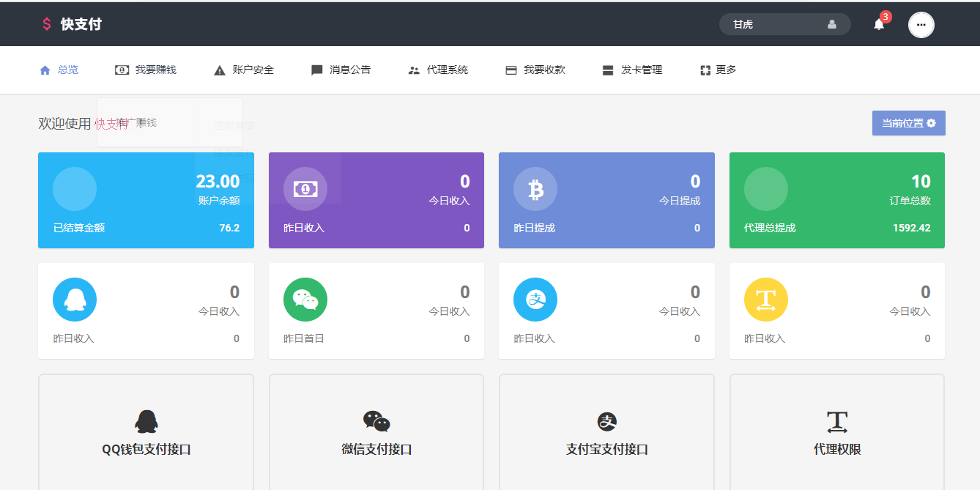Click the 当前位置 button
Viewport: 980px width, 490px height.
(x=909, y=123)
